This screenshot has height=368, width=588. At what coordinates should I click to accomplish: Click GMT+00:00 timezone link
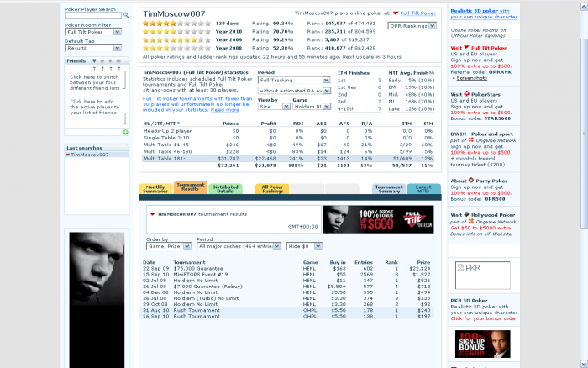302,227
